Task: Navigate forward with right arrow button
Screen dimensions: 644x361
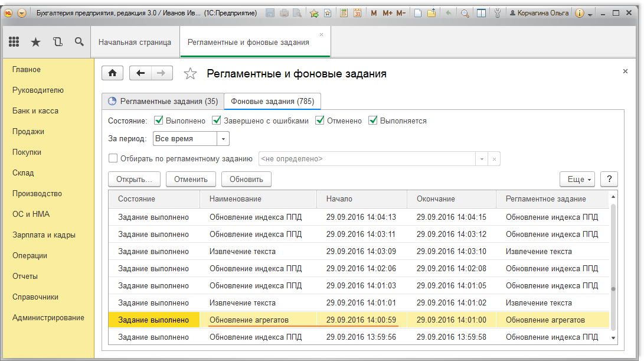Action: point(162,73)
